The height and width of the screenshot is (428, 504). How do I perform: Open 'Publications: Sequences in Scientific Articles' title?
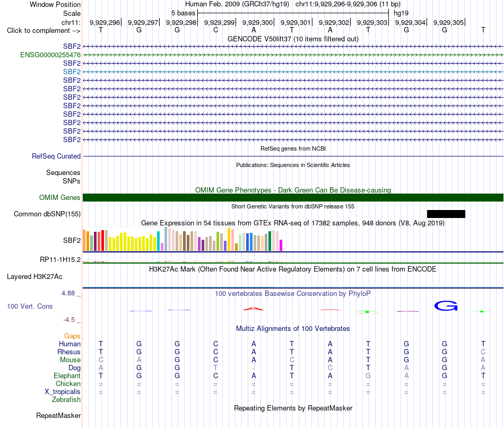click(293, 165)
